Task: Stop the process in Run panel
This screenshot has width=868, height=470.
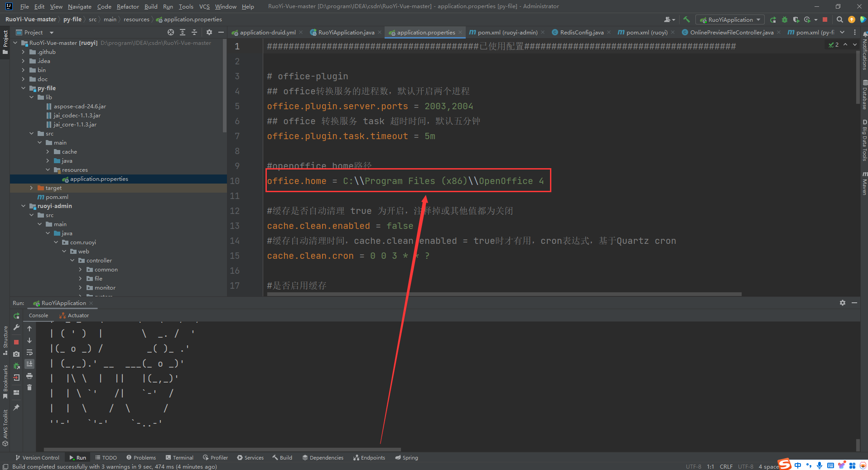Action: pos(16,342)
